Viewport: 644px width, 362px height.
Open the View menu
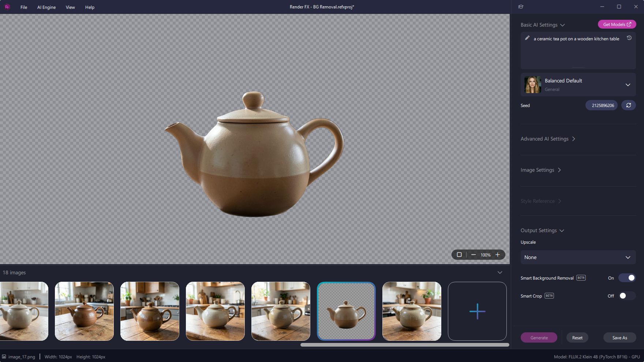tap(70, 7)
